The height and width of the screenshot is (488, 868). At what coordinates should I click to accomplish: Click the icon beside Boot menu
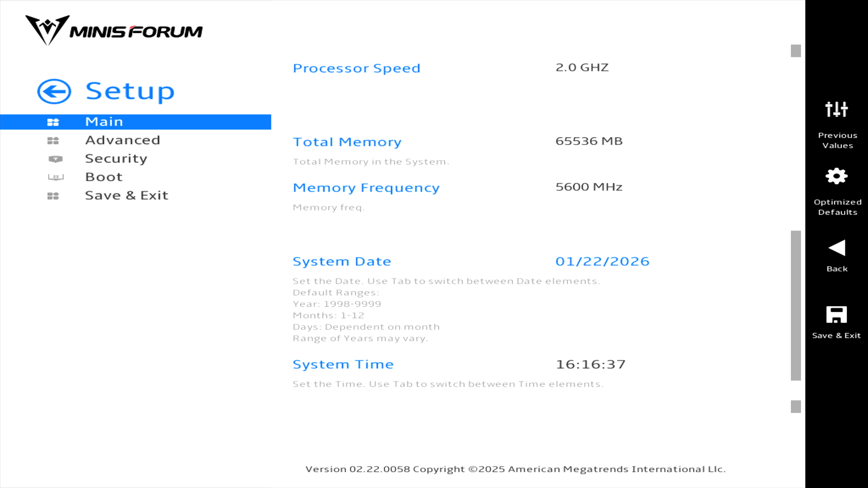click(x=56, y=177)
